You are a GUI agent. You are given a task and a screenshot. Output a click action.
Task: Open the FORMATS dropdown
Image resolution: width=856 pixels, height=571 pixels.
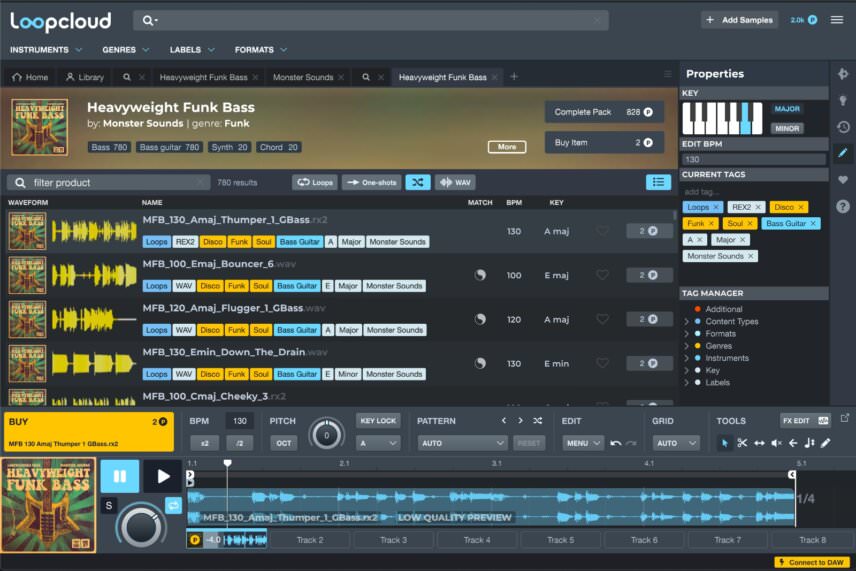pyautogui.click(x=261, y=50)
